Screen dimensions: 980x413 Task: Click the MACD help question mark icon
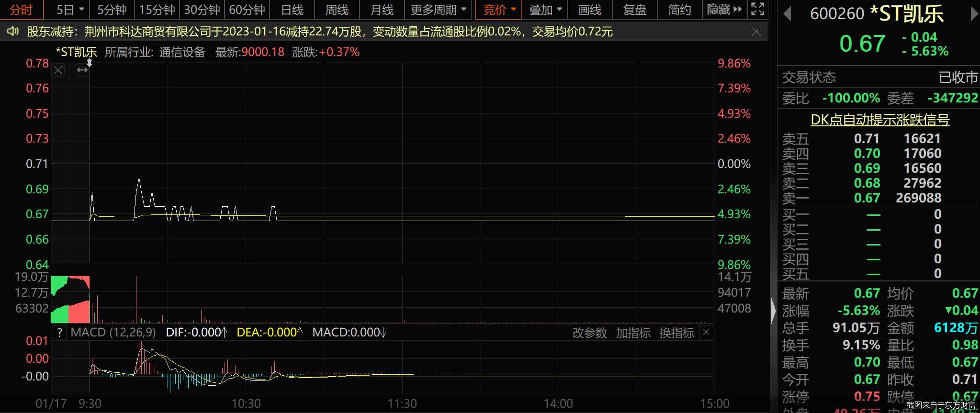(x=59, y=333)
